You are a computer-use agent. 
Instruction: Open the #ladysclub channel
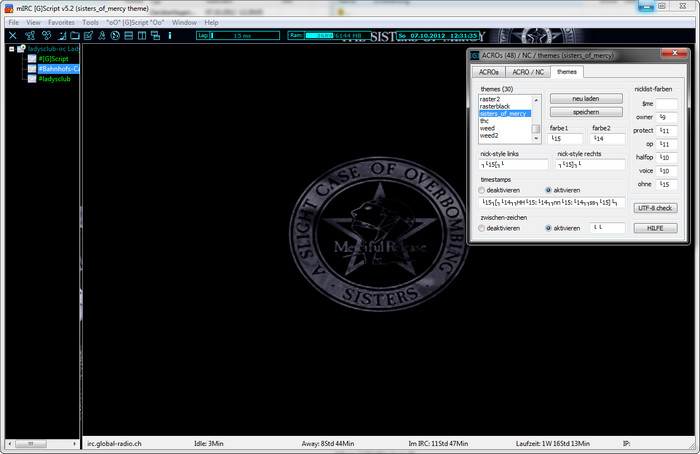point(54,79)
